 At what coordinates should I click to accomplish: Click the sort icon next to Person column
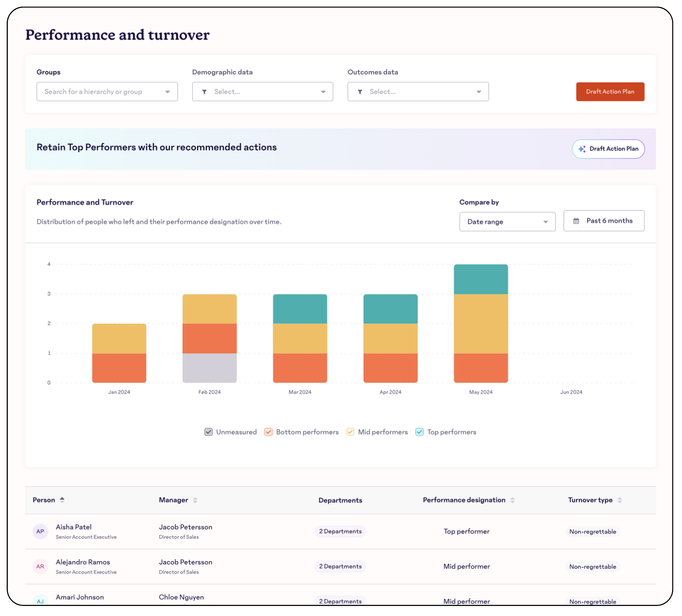pyautogui.click(x=62, y=500)
